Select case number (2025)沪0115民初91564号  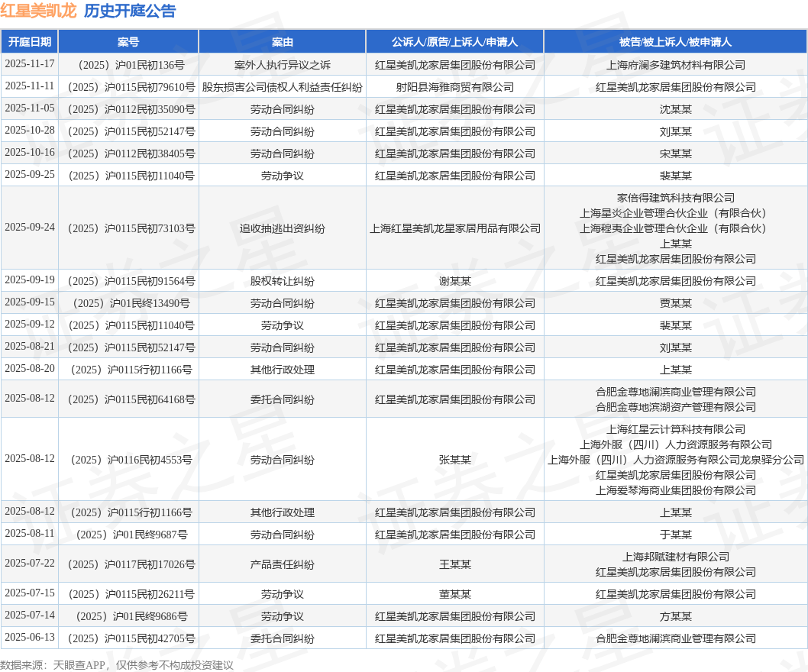pyautogui.click(x=128, y=281)
